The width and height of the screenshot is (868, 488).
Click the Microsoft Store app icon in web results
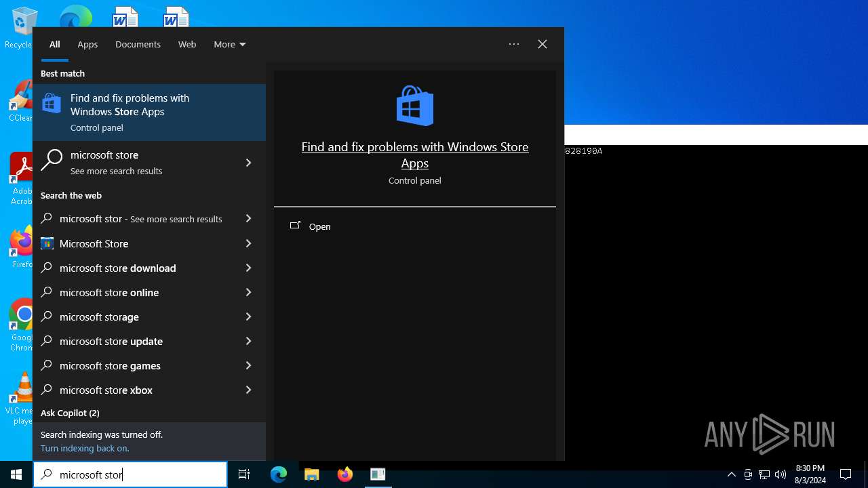tap(47, 243)
